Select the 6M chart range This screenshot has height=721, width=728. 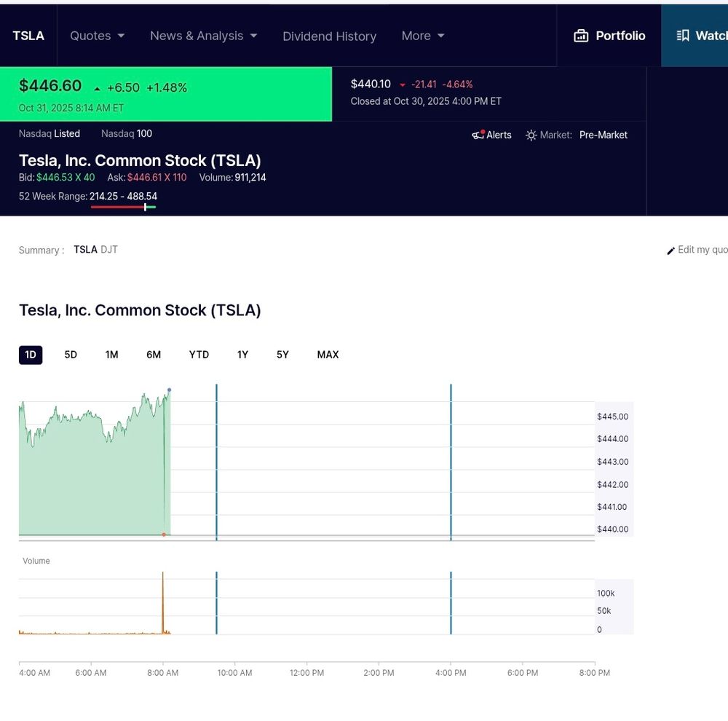click(154, 355)
